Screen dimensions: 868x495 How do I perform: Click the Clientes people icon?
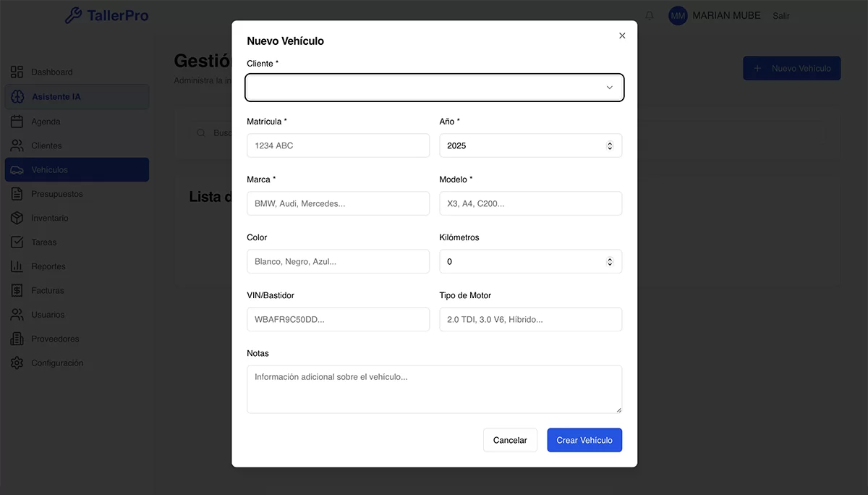(17, 145)
